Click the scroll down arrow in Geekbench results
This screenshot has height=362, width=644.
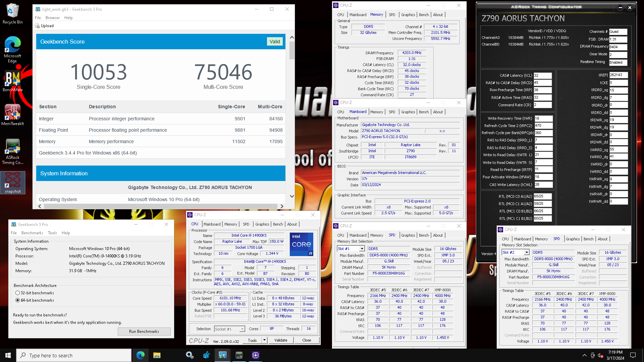(x=292, y=196)
